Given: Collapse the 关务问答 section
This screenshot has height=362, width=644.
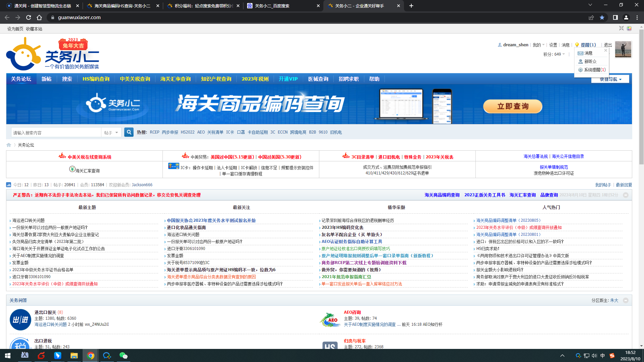Looking at the screenshot, I should click(626, 300).
